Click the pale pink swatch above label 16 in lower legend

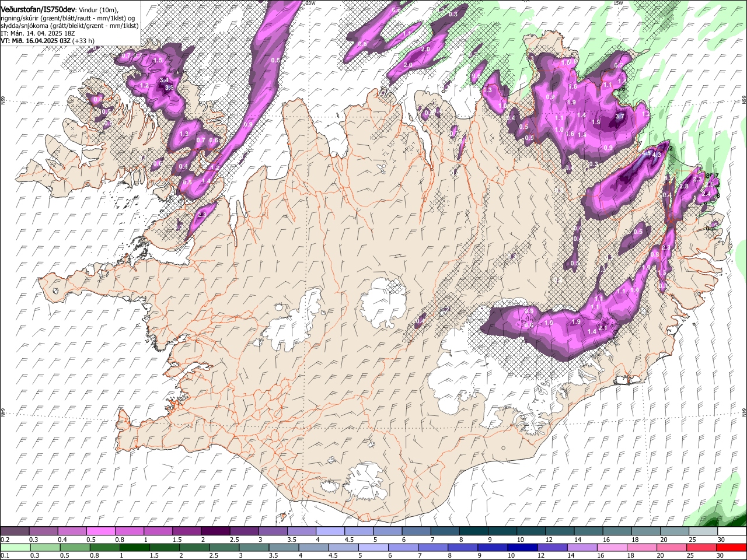[612, 547]
